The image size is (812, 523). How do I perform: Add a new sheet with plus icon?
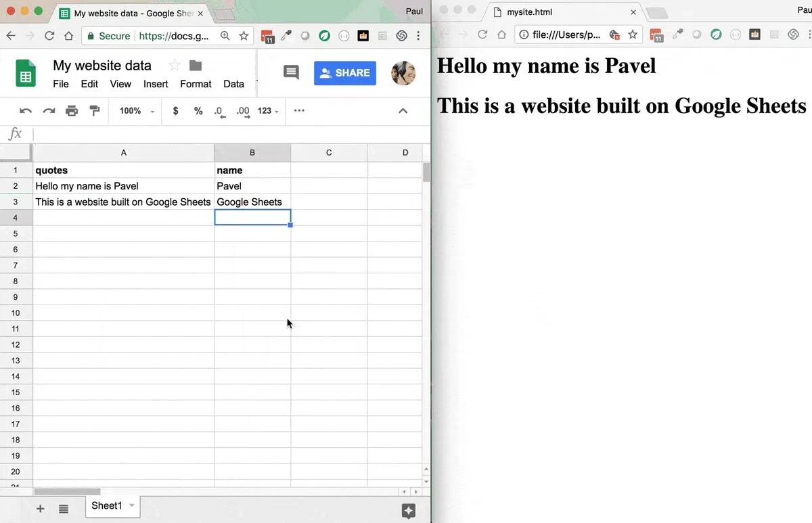[41, 509]
